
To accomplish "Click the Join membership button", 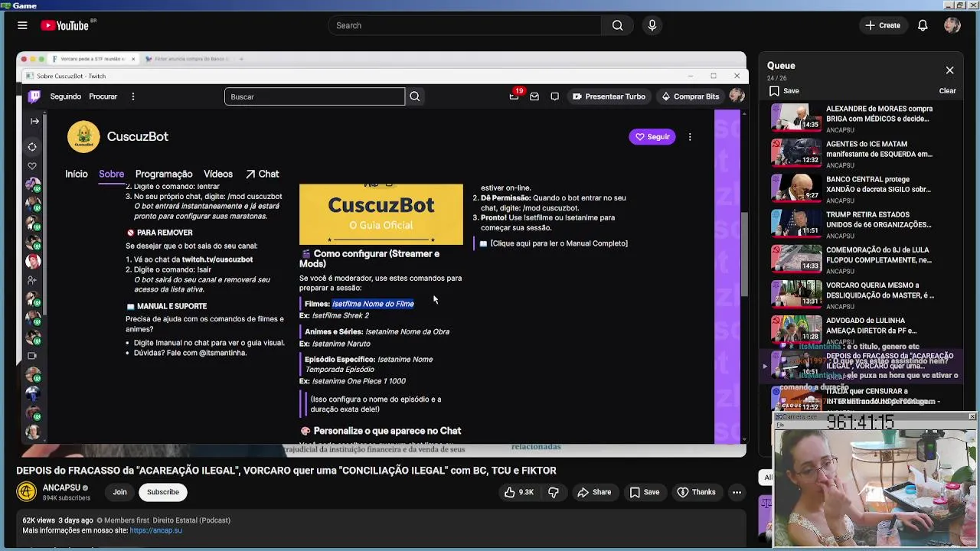I will (120, 492).
